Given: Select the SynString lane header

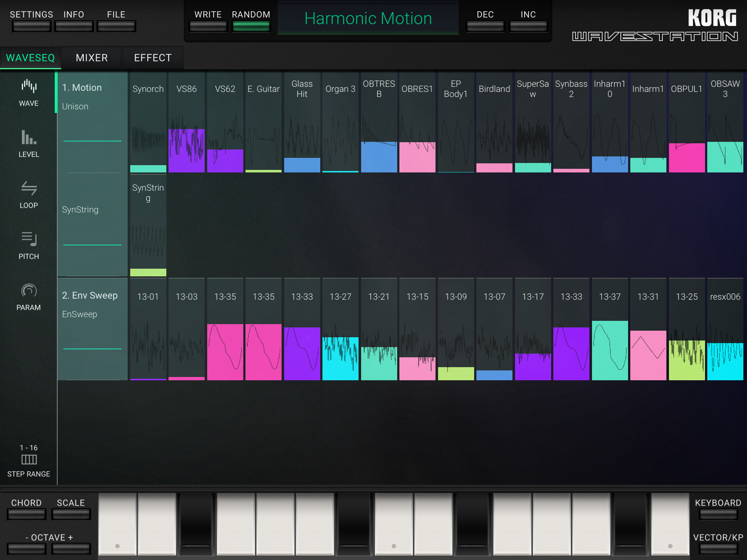Looking at the screenshot, I should tap(92, 225).
